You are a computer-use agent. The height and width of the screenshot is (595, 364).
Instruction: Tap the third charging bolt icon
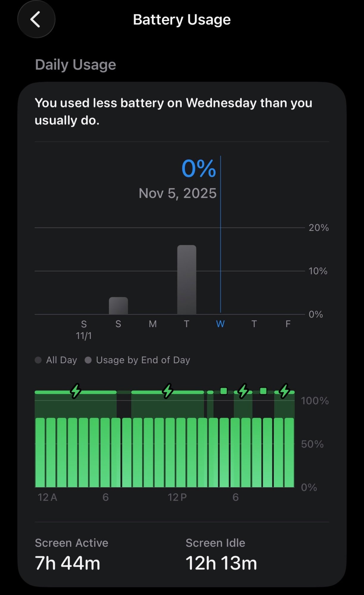coord(243,391)
